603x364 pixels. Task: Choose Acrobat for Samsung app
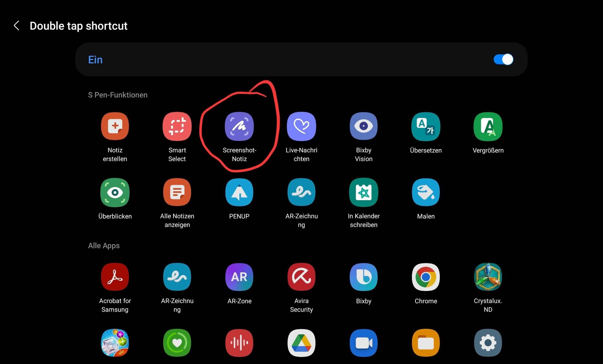click(115, 277)
